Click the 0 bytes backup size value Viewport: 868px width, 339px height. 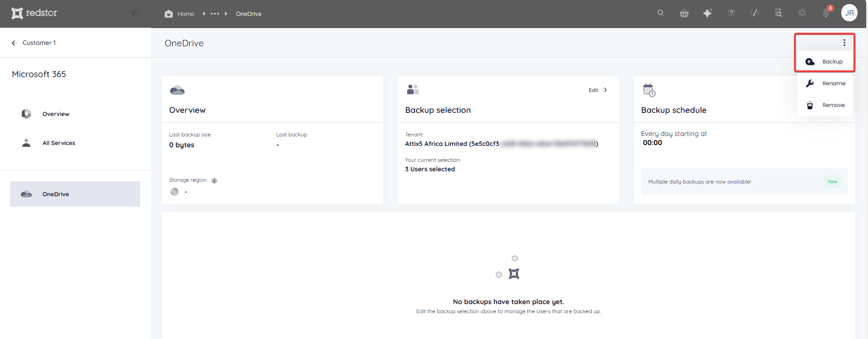coord(182,145)
